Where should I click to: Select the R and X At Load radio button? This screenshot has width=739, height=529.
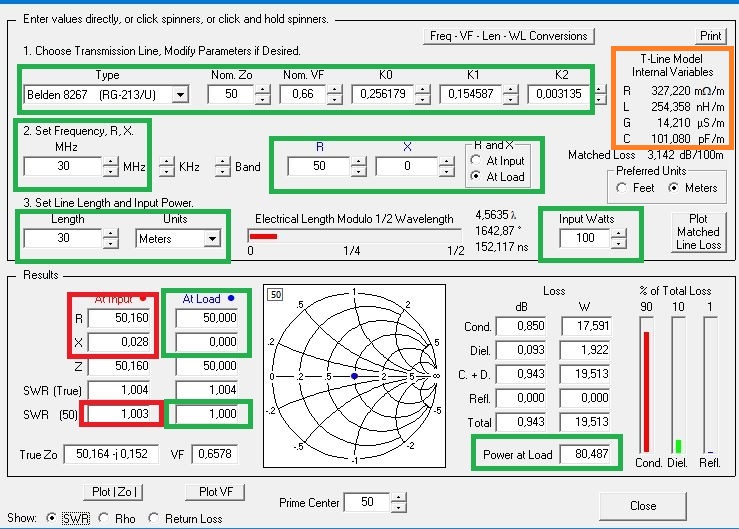click(x=476, y=176)
